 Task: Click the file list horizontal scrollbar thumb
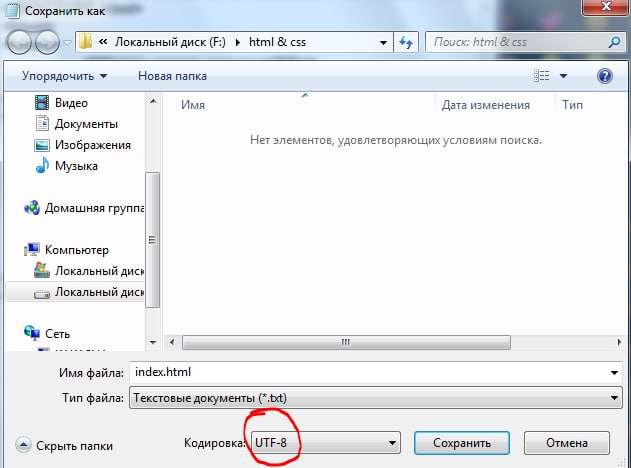pos(346,342)
